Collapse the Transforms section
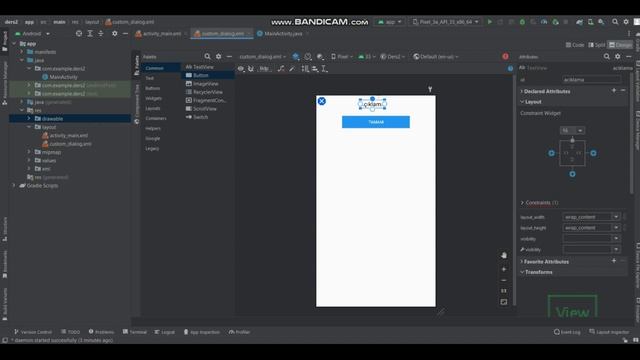Viewport: 640px width, 360px height. tap(522, 272)
